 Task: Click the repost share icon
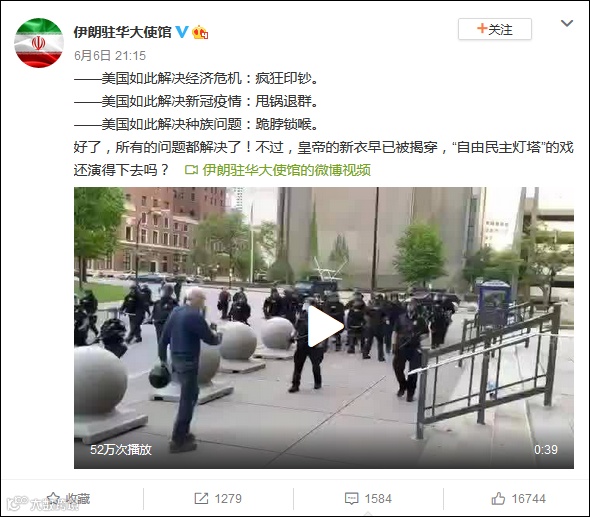[201, 499]
